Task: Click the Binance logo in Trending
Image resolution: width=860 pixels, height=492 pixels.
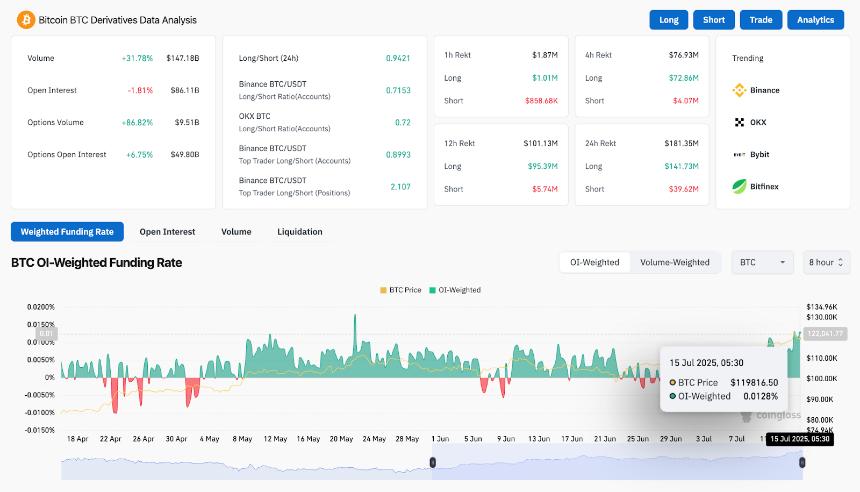Action: 740,90
